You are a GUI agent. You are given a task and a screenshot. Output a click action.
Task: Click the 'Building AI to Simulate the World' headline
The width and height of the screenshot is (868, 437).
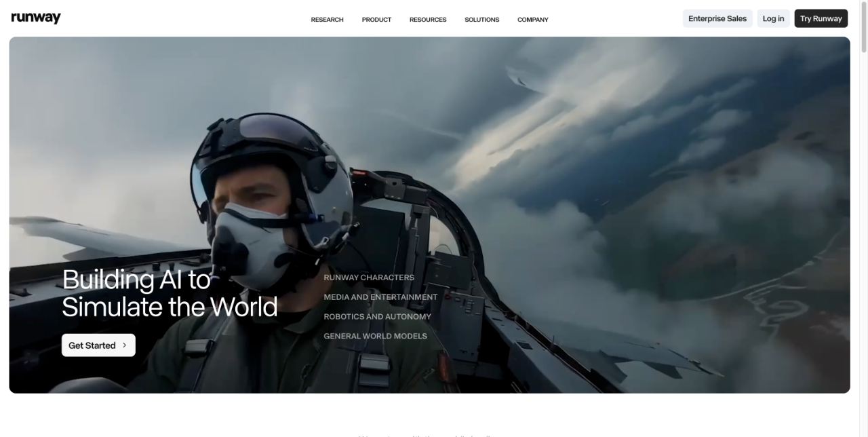(x=170, y=293)
